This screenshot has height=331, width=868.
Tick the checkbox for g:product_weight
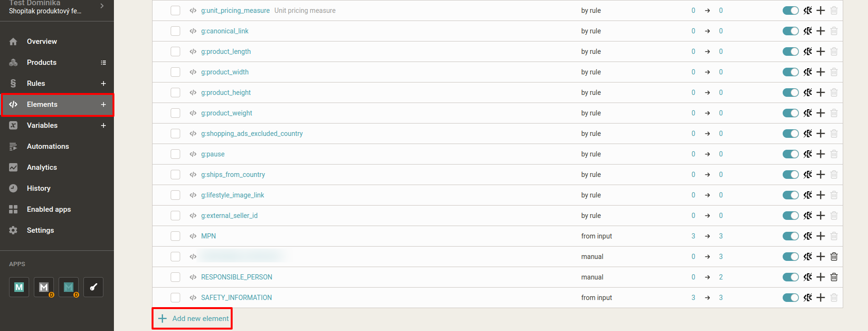tap(175, 113)
